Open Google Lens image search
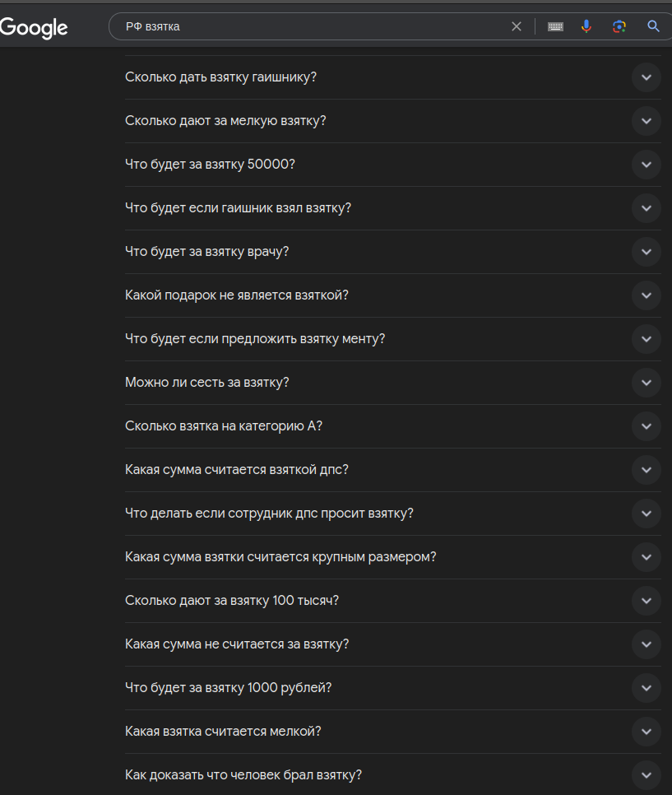Image resolution: width=672 pixels, height=795 pixels. [619, 26]
